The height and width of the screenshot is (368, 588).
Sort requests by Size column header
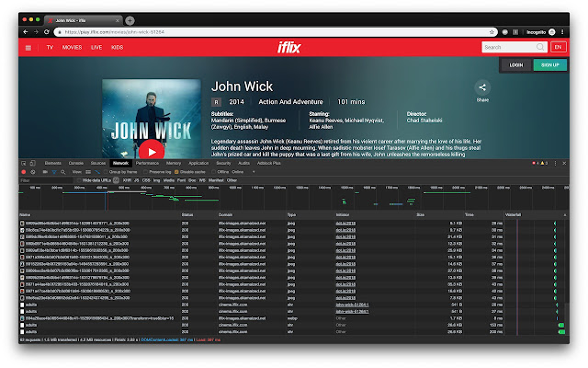coord(421,214)
